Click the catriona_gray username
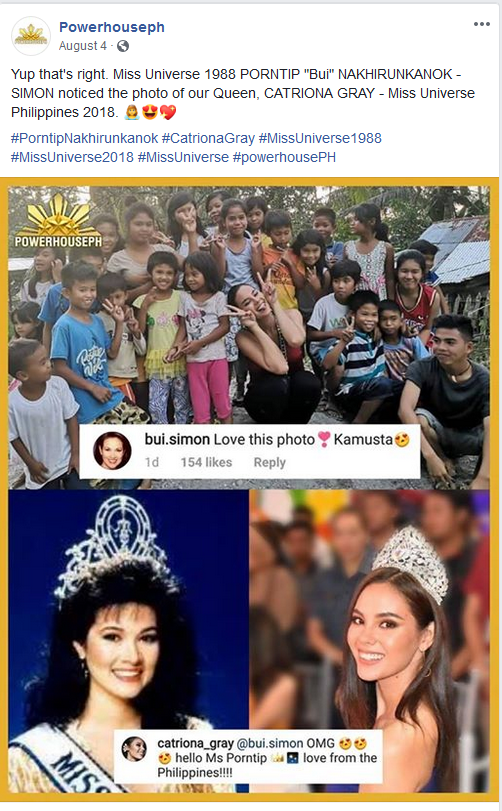 pos(195,743)
